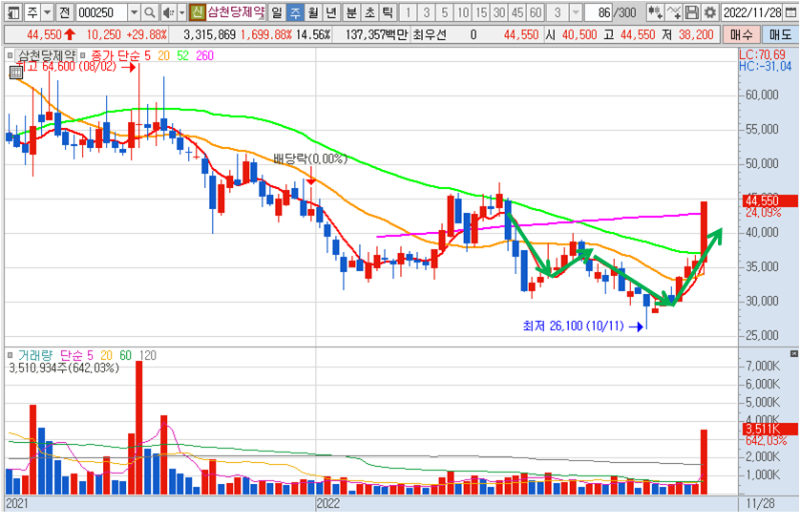Screen dimensions: 800x512
Task: Select the orange 20 moving average legend
Action: pyautogui.click(x=163, y=56)
